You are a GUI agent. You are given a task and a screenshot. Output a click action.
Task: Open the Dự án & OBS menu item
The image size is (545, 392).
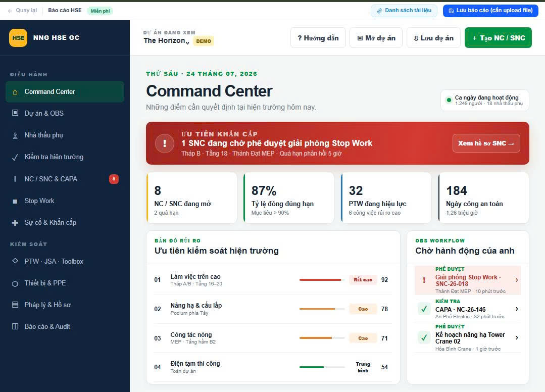pyautogui.click(x=65, y=113)
